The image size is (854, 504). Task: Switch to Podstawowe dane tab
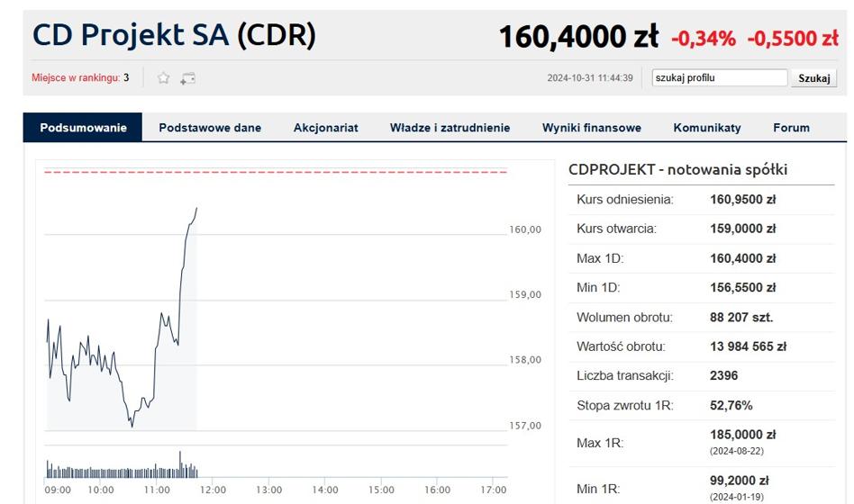(x=210, y=128)
